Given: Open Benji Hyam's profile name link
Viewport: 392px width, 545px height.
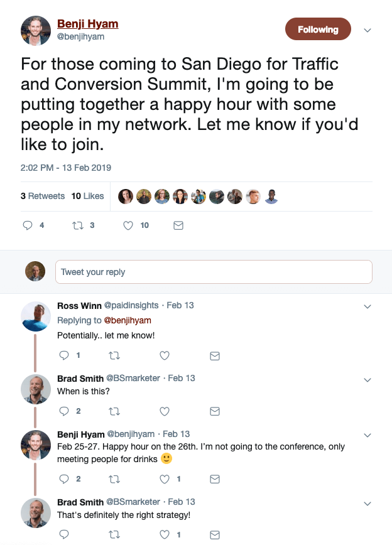Looking at the screenshot, I should click(87, 24).
